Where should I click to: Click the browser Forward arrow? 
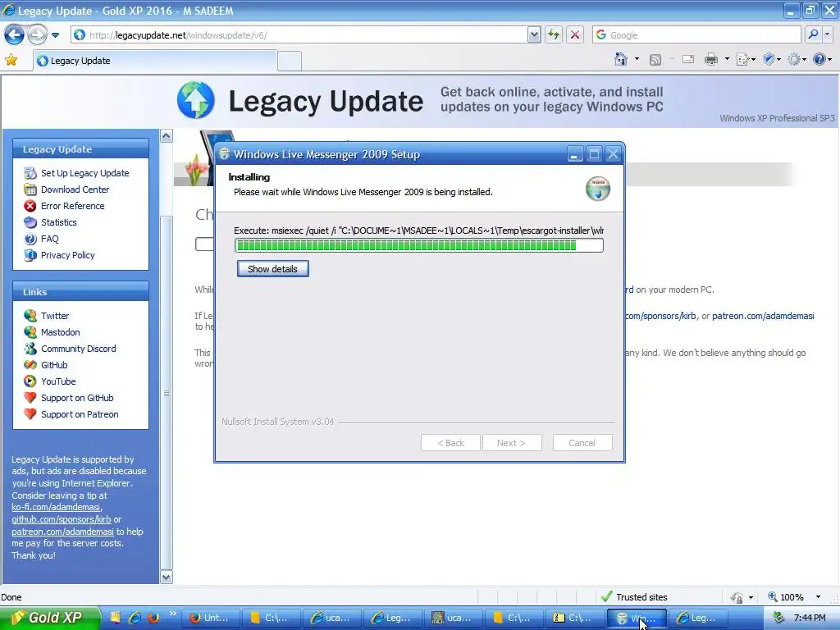click(x=37, y=35)
